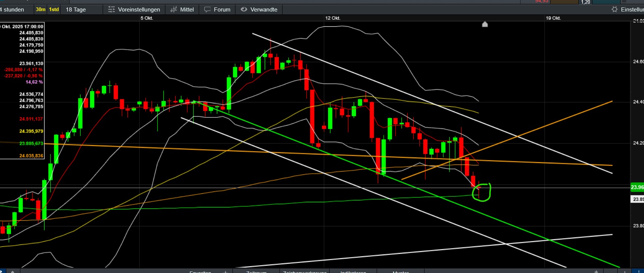Switch chart interval to 1std
The height and width of the screenshot is (273, 644).
pyautogui.click(x=54, y=10)
